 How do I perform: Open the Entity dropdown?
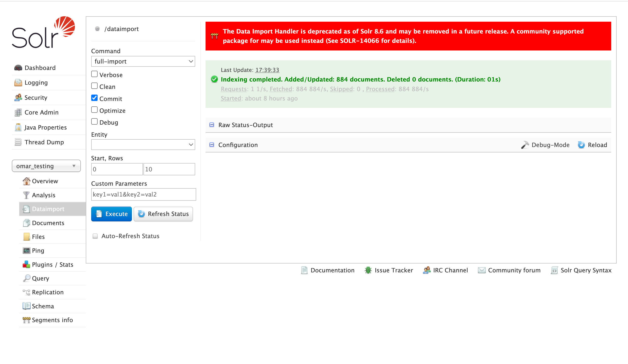click(143, 144)
